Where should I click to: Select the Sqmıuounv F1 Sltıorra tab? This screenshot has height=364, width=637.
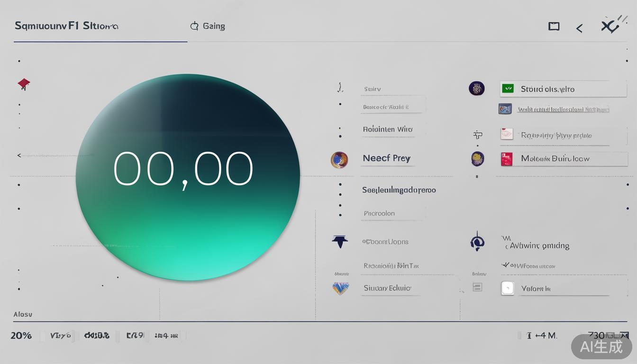[x=66, y=26]
